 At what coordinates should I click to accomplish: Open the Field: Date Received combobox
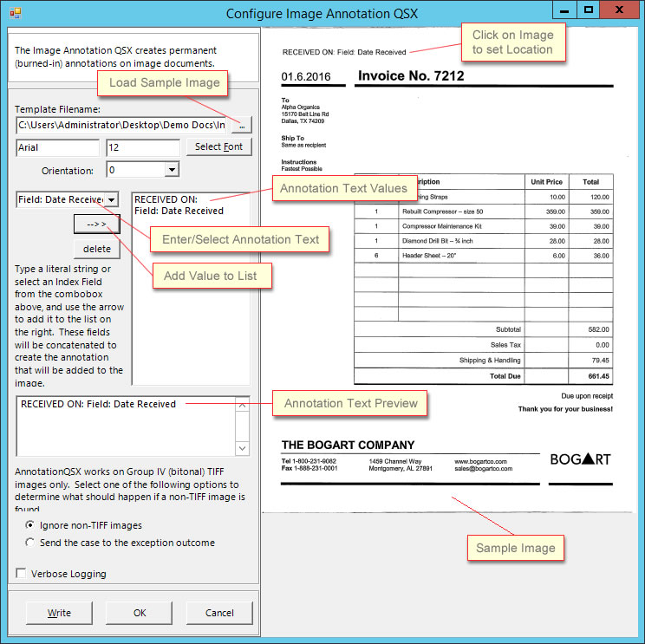point(112,200)
